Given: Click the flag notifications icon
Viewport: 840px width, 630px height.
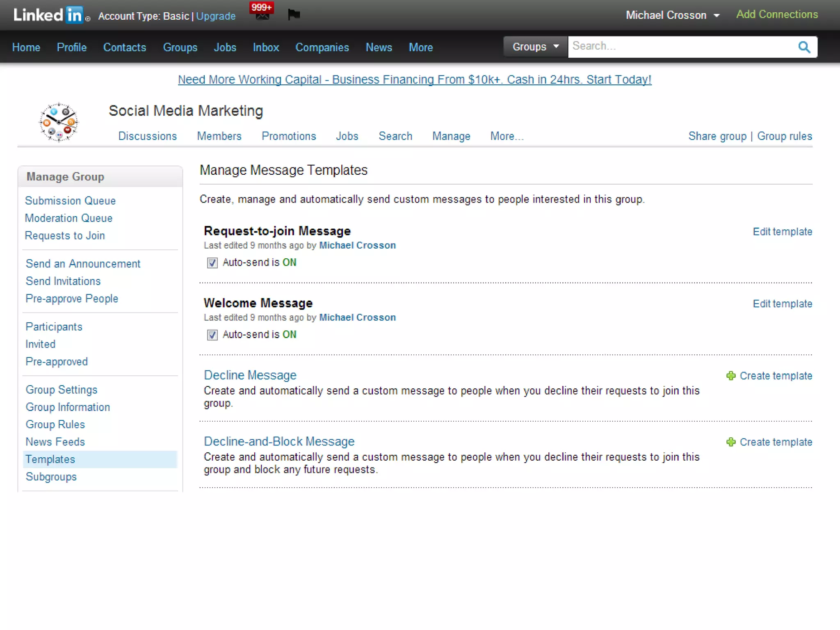Looking at the screenshot, I should coord(294,15).
